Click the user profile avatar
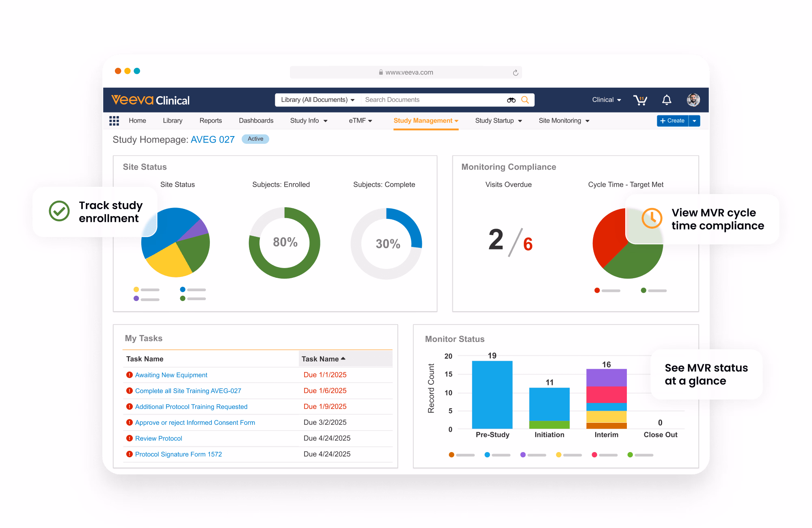Viewport: 812px width, 528px height. pyautogui.click(x=693, y=100)
